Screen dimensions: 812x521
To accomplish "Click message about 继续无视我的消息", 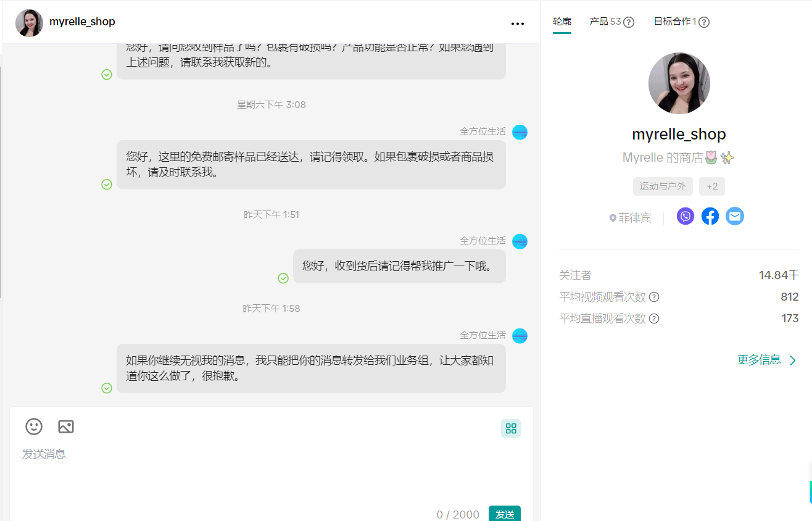I will [x=311, y=368].
